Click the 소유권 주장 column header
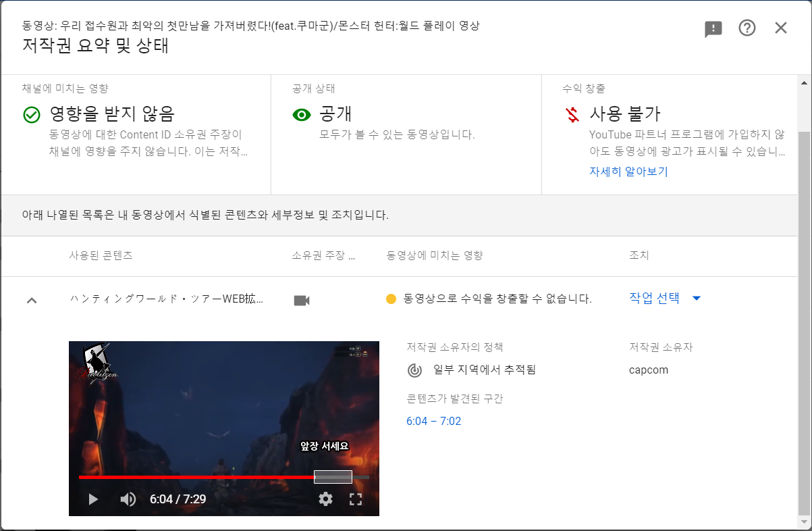Screen dimensions: 812x531 point(324,256)
